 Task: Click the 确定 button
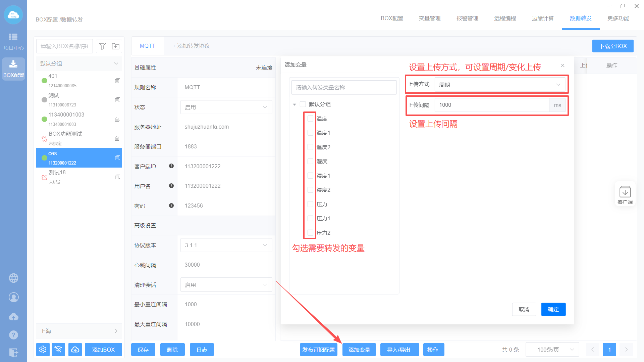pyautogui.click(x=553, y=309)
